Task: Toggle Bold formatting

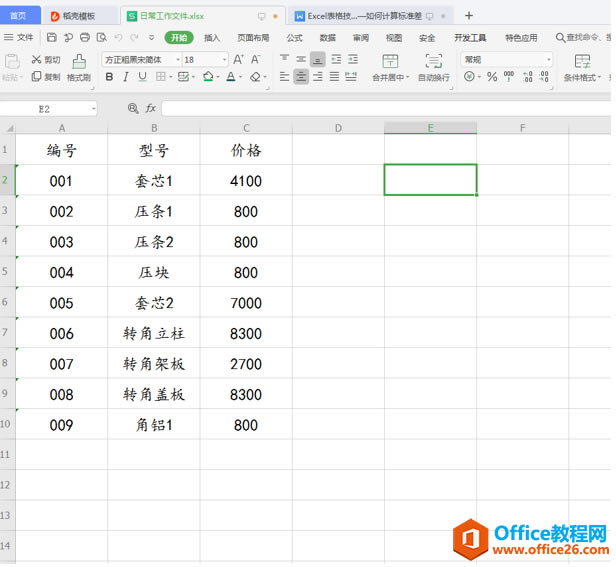Action: 110,77
